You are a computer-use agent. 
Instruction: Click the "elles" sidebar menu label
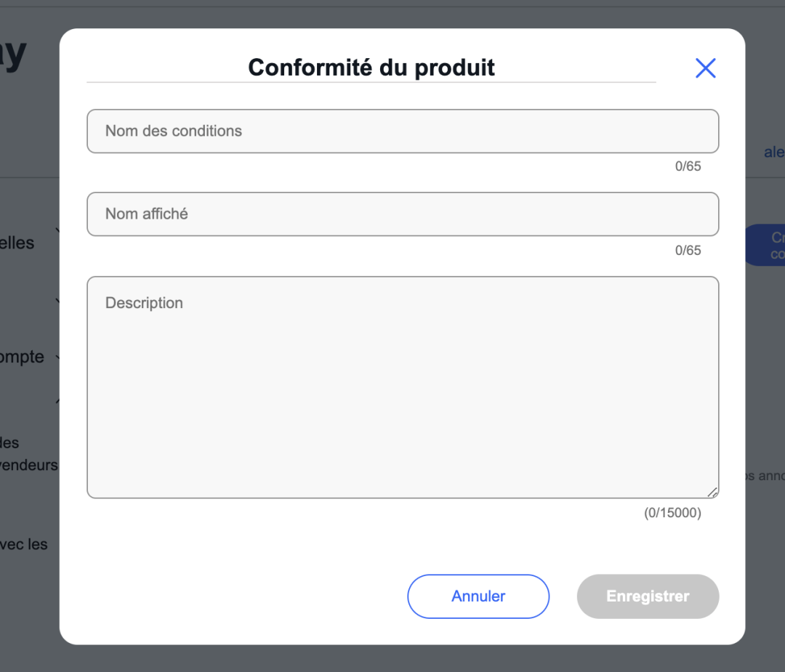click(17, 243)
